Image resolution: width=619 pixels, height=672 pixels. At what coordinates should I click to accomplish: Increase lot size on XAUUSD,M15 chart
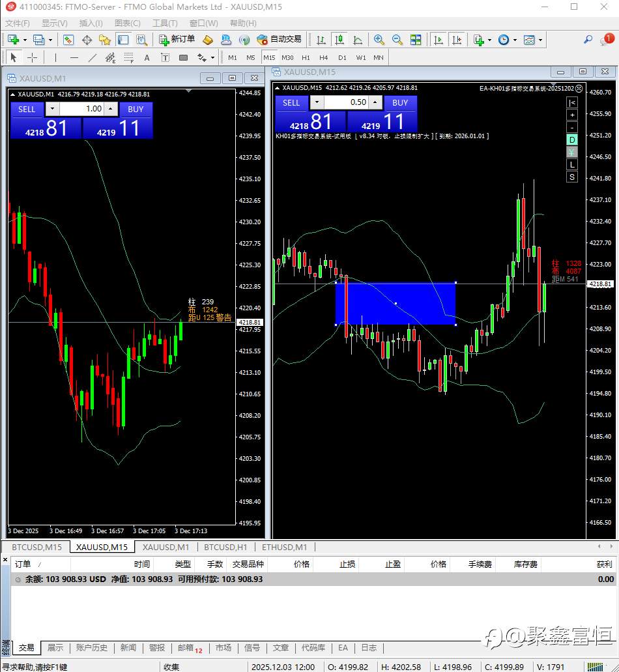[375, 102]
